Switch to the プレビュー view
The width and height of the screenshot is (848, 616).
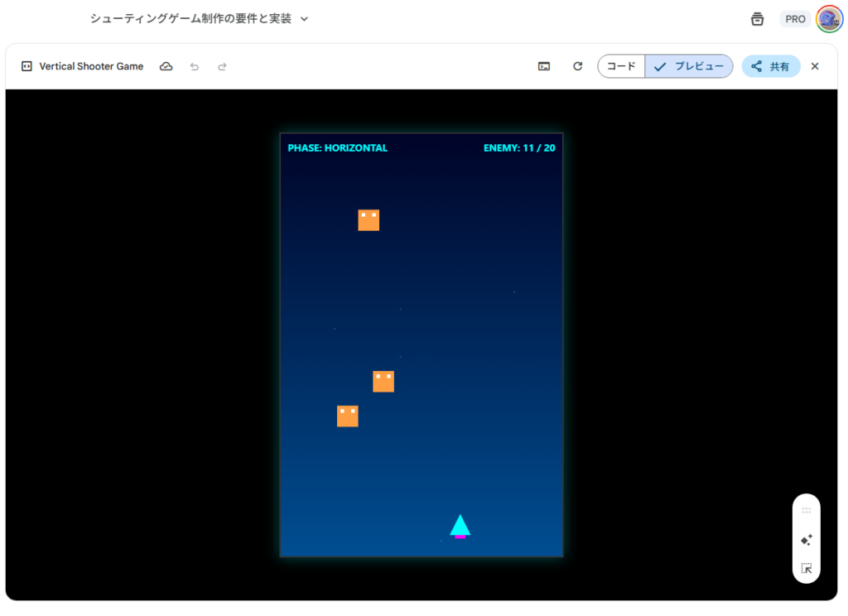(689, 66)
